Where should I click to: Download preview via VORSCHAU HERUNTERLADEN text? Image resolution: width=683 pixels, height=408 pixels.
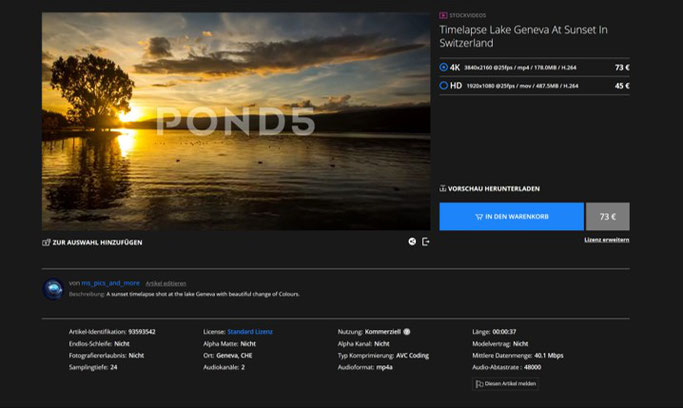tap(494, 189)
